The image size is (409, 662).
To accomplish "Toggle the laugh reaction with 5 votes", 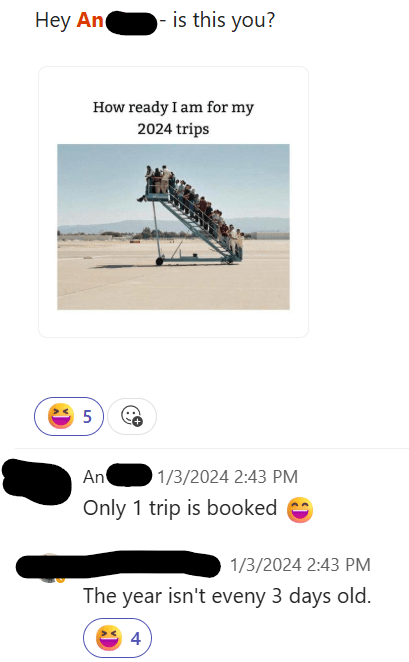I will [69, 416].
